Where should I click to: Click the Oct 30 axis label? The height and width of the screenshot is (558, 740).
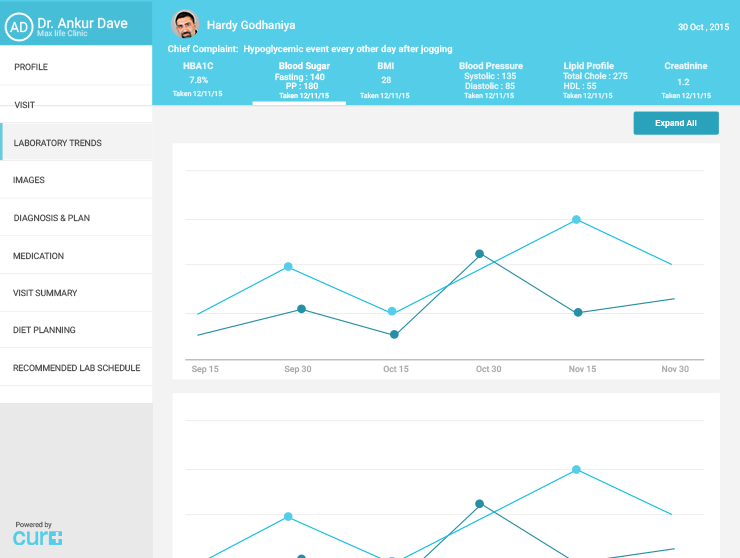tap(488, 369)
